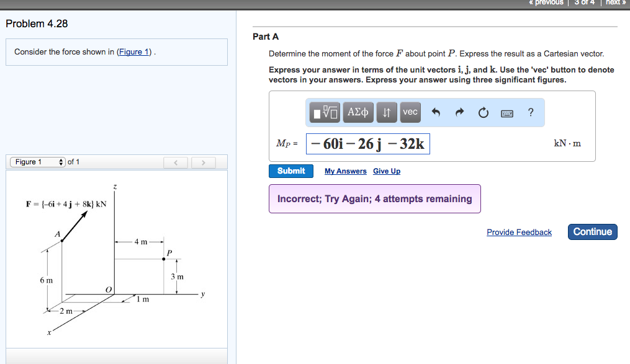Viewport: 630px width, 364px height.
Task: Click the subscript/superscript arrows icon
Action: click(x=386, y=112)
